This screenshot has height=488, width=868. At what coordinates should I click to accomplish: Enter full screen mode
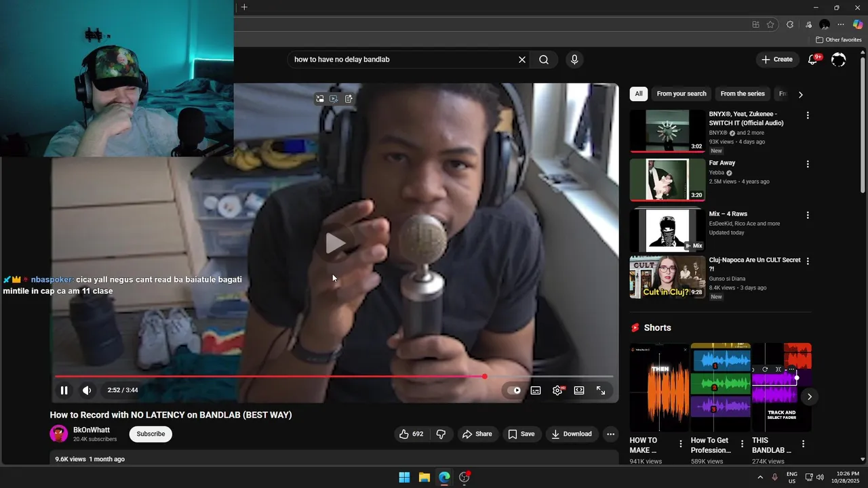pos(601,390)
